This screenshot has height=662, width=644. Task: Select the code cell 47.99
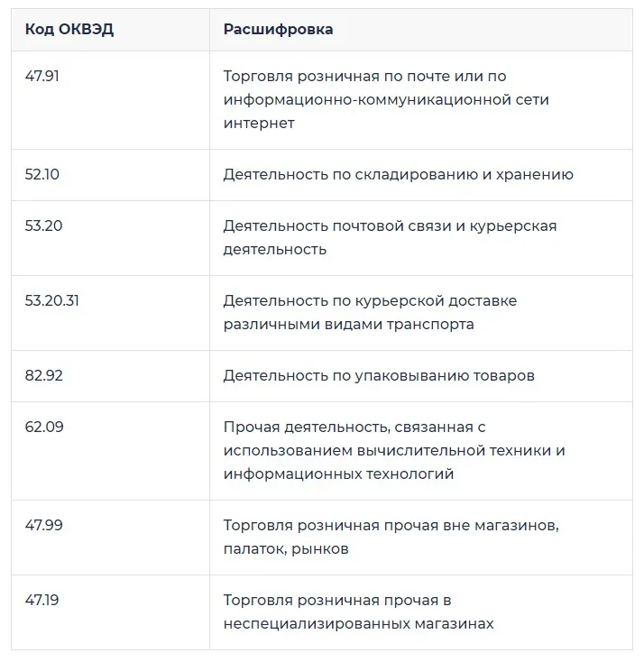[43, 525]
